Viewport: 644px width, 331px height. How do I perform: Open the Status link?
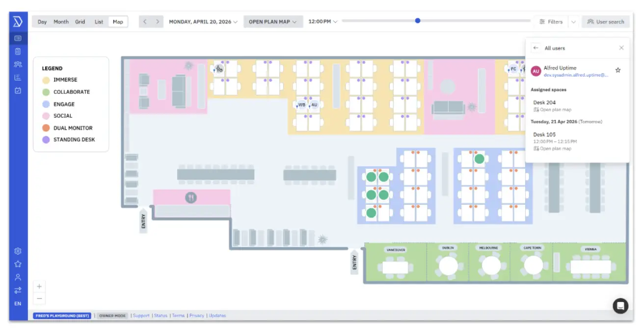(x=161, y=316)
